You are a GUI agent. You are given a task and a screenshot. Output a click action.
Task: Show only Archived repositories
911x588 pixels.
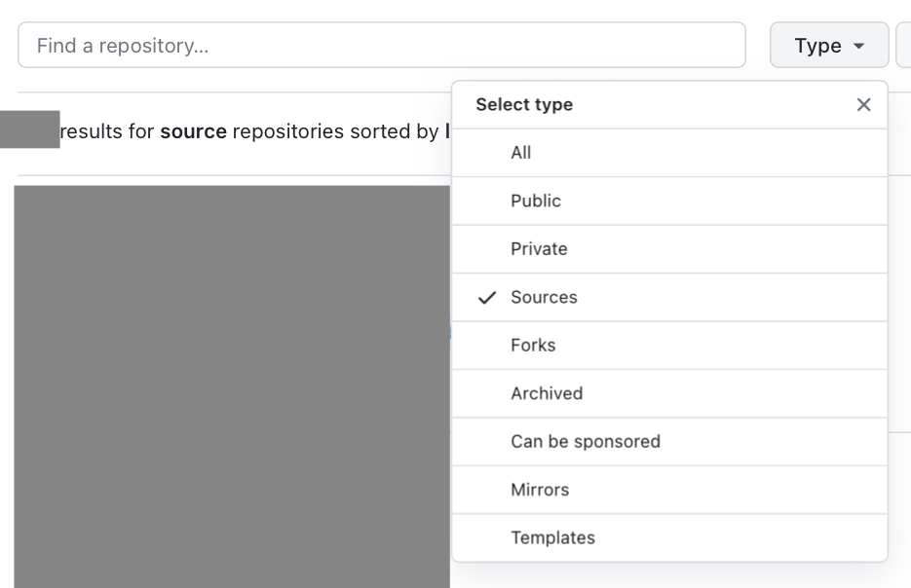click(547, 393)
